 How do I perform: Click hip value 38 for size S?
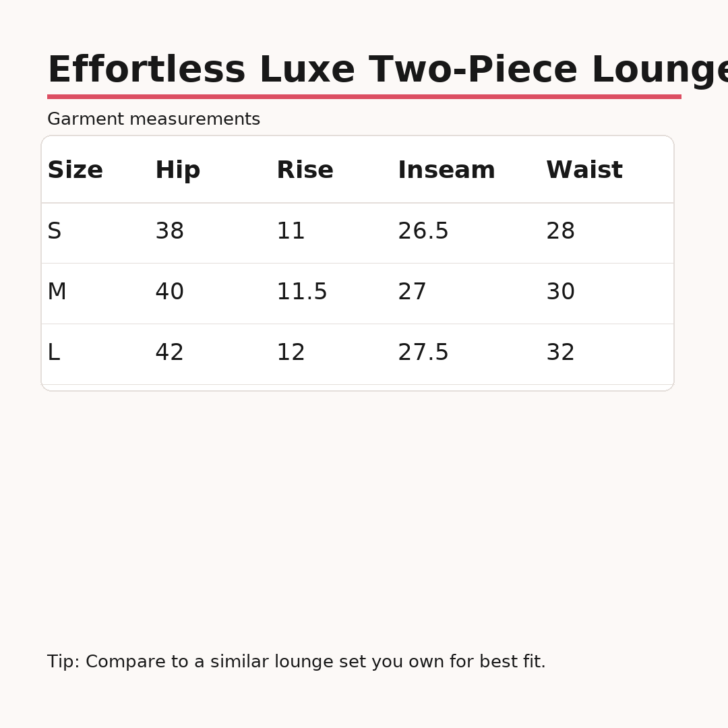[x=169, y=232]
